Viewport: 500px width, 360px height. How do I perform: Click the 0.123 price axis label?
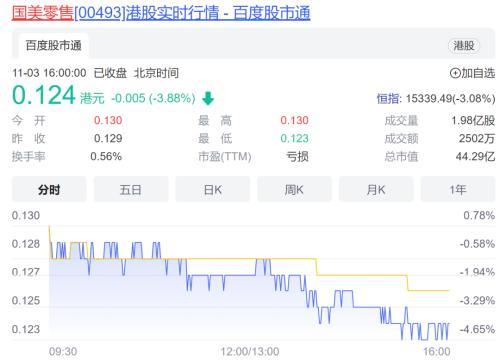[26, 329]
